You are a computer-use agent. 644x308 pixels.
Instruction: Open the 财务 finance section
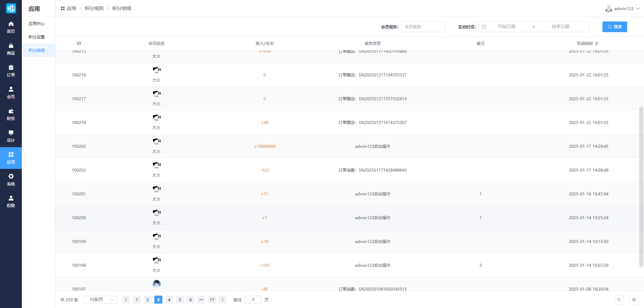pos(11,114)
